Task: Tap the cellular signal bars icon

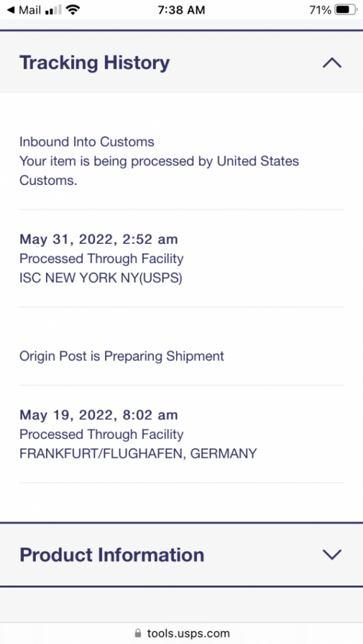Action: (x=53, y=10)
